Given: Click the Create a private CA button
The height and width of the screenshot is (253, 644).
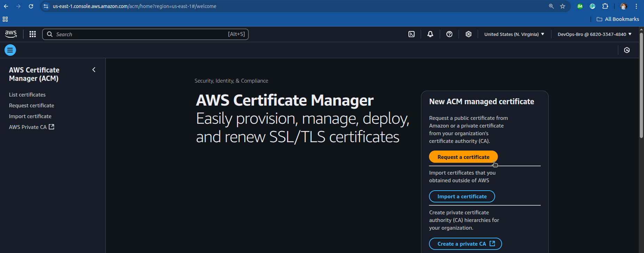Looking at the screenshot, I should point(466,244).
